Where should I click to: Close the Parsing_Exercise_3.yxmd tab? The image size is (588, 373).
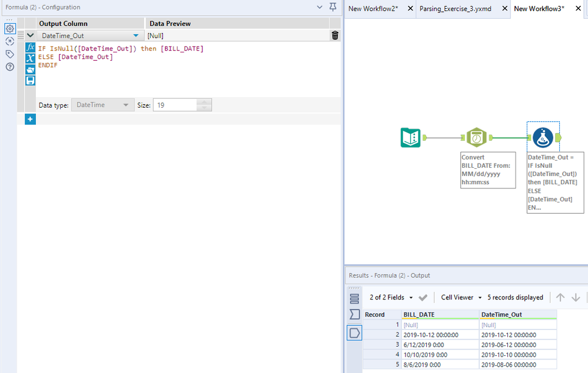[x=505, y=9]
